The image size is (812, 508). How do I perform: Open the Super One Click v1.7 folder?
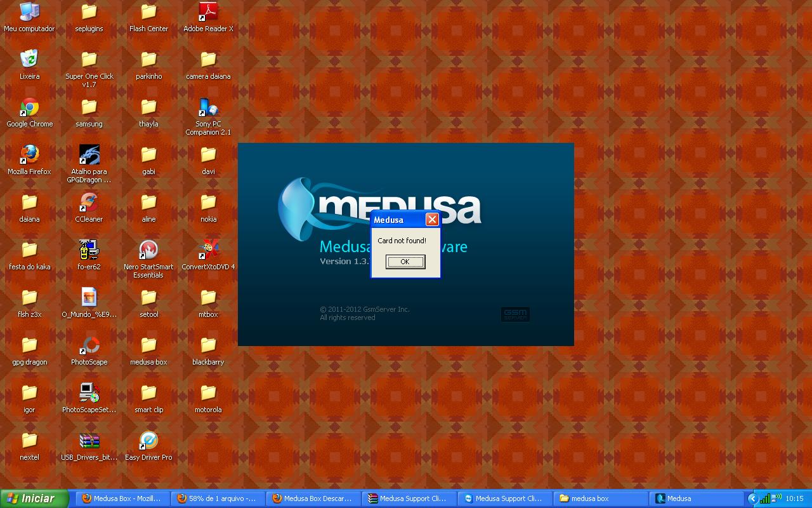(x=89, y=59)
